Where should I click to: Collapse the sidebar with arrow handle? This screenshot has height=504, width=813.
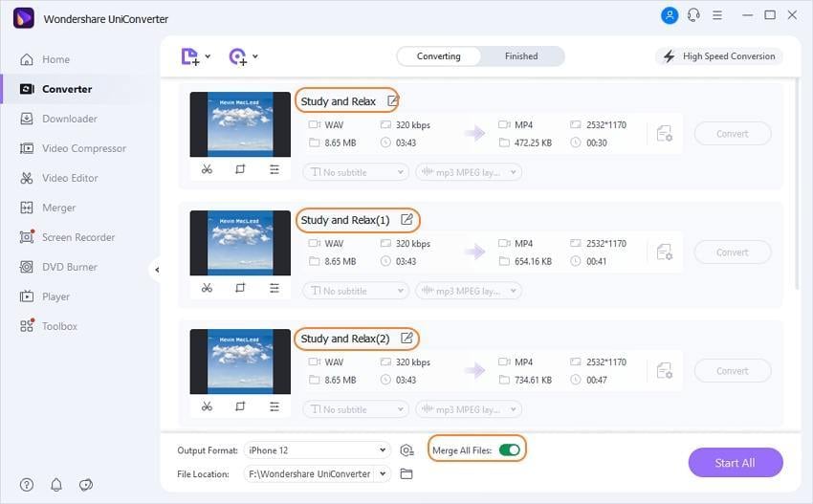pos(156,270)
